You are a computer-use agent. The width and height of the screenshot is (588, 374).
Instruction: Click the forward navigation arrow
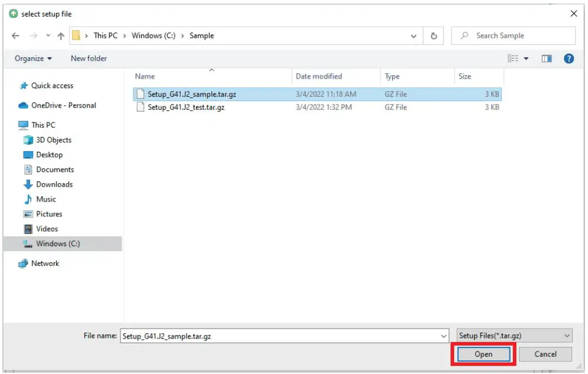tap(34, 35)
